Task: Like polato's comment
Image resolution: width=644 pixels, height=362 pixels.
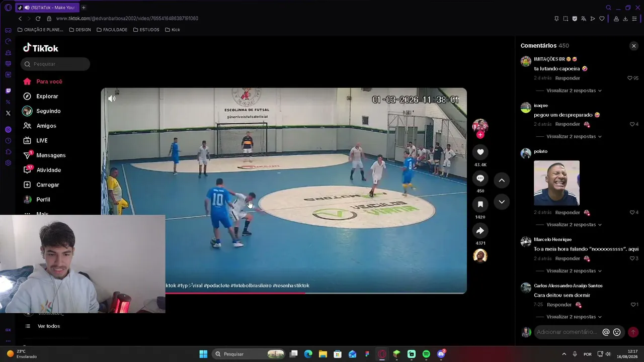Action: [632, 212]
